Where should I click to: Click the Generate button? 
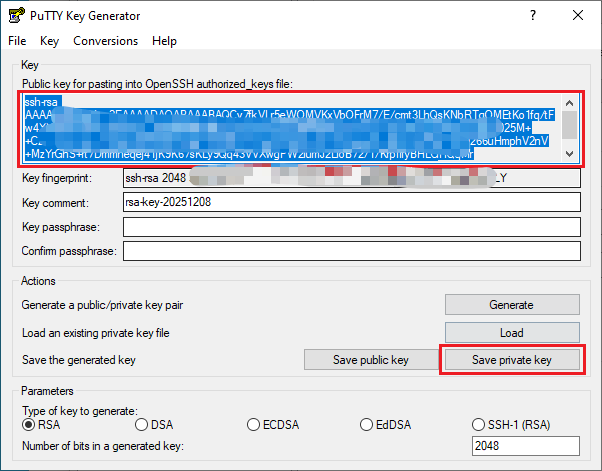pos(512,305)
